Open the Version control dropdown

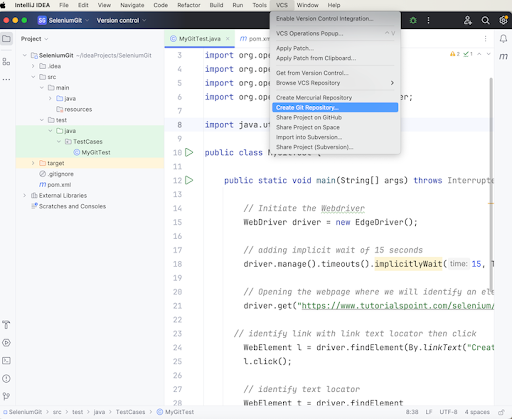(x=121, y=20)
